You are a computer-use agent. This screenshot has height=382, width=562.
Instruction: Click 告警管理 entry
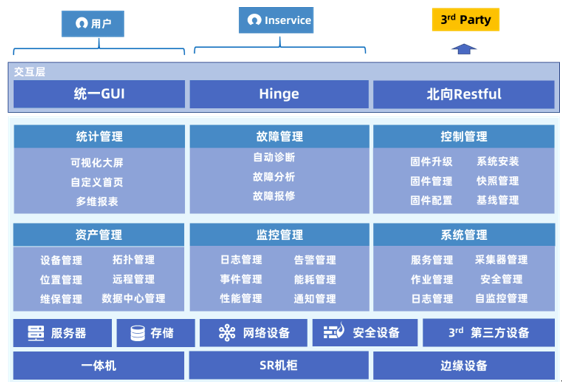(x=315, y=260)
